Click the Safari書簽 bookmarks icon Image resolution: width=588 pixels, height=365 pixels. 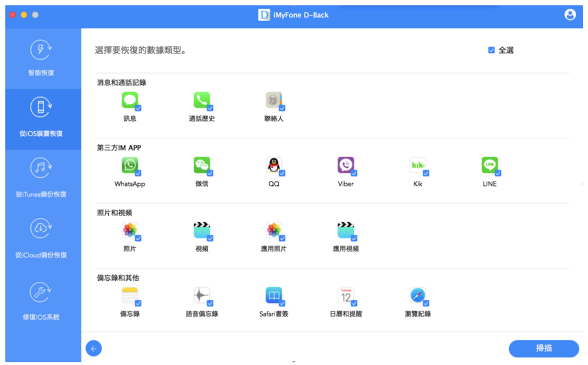pos(274,296)
